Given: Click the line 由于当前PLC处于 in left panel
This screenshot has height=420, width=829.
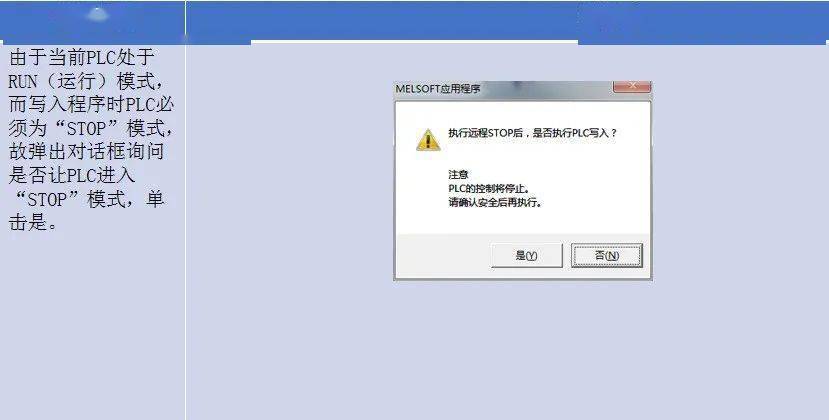Looking at the screenshot, I should coord(82,57).
